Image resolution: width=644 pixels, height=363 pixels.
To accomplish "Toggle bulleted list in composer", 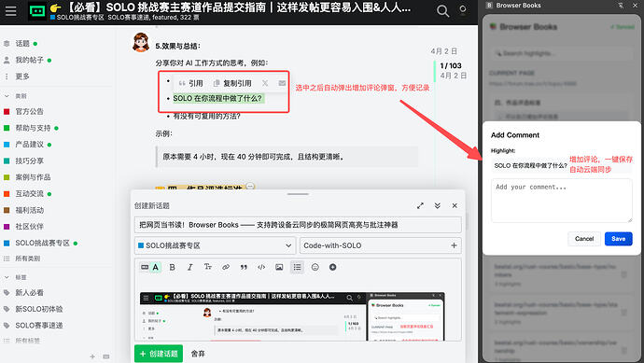I will (x=297, y=267).
